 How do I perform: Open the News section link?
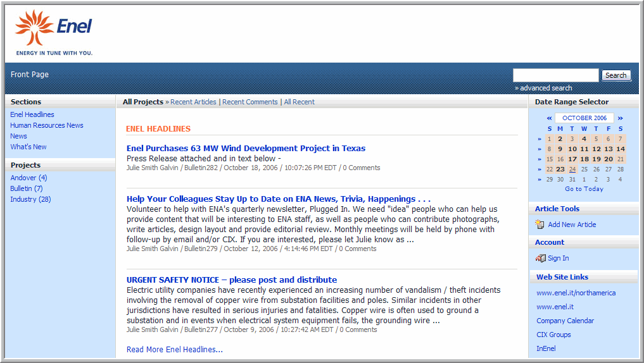click(x=18, y=136)
